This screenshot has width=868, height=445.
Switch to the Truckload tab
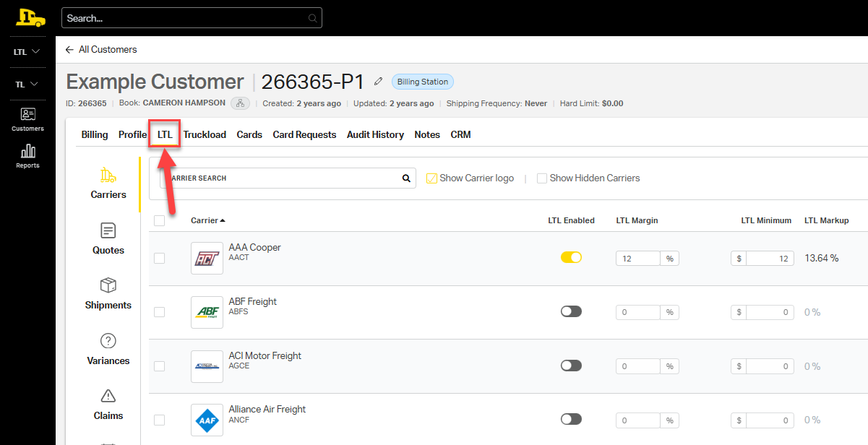click(x=205, y=135)
